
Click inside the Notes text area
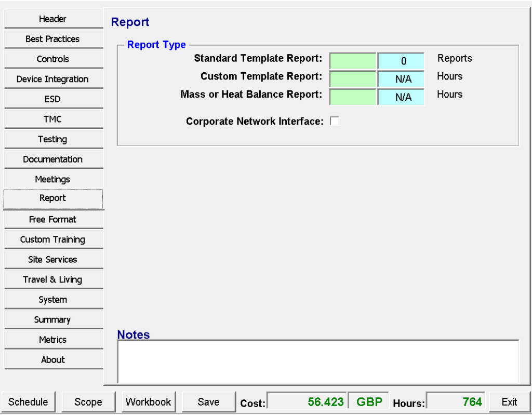pos(318,362)
